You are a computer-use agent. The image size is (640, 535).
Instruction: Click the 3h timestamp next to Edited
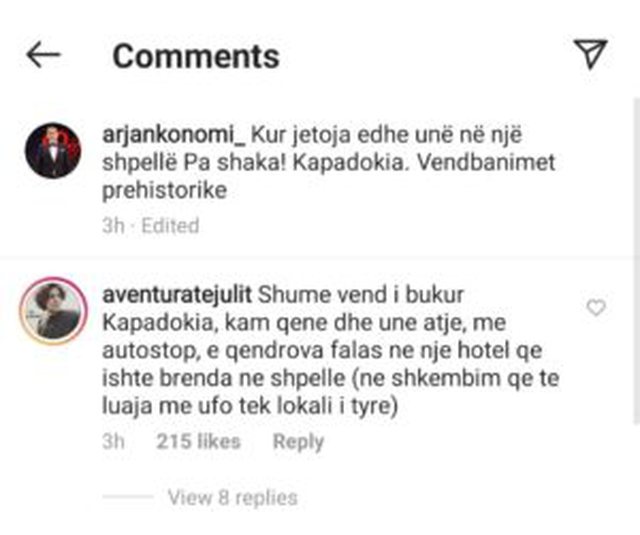(x=113, y=226)
